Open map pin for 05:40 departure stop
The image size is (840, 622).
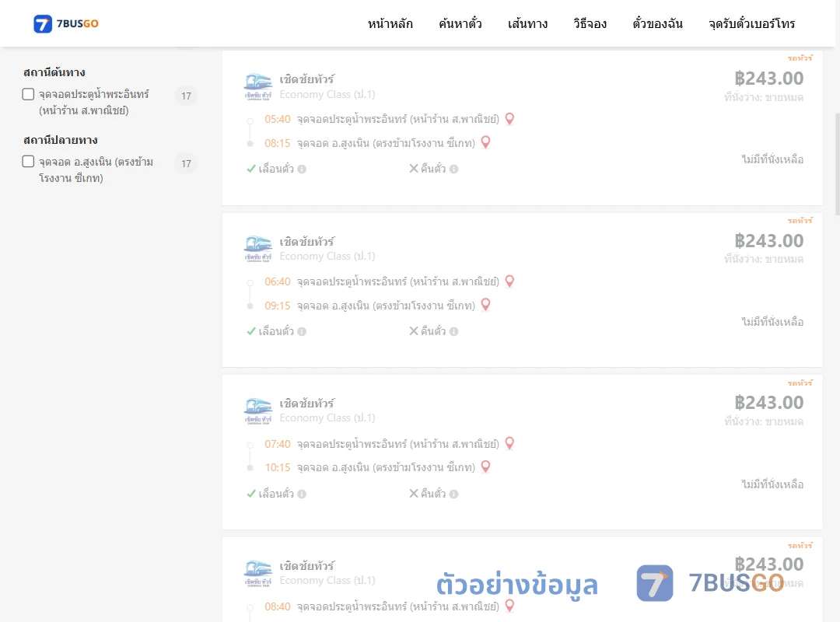509,118
